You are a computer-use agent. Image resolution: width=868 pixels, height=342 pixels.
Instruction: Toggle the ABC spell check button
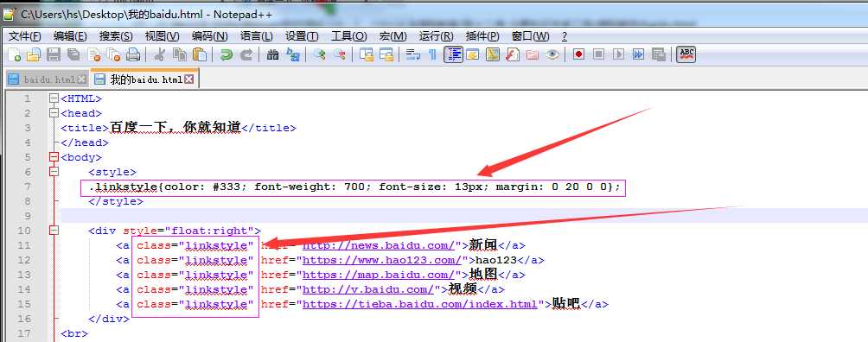(686, 54)
